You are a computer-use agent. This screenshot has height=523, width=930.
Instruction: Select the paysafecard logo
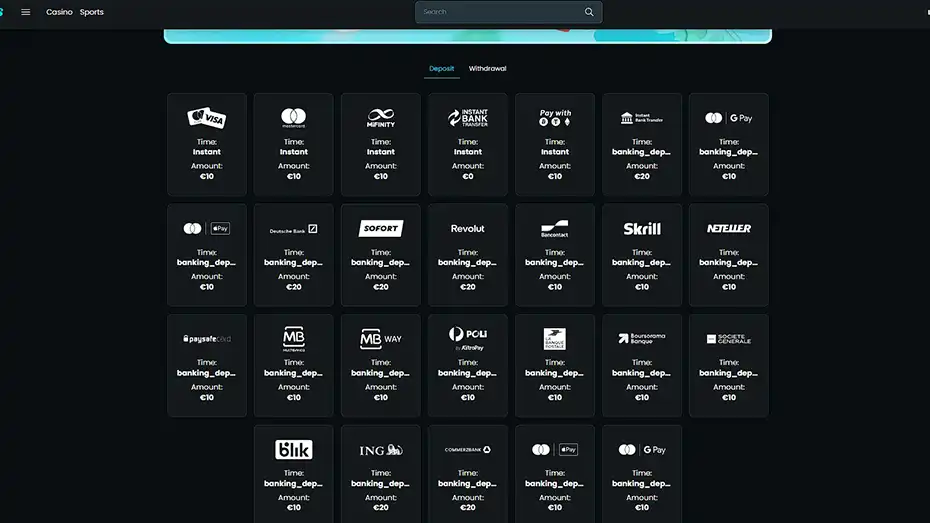tap(206, 339)
